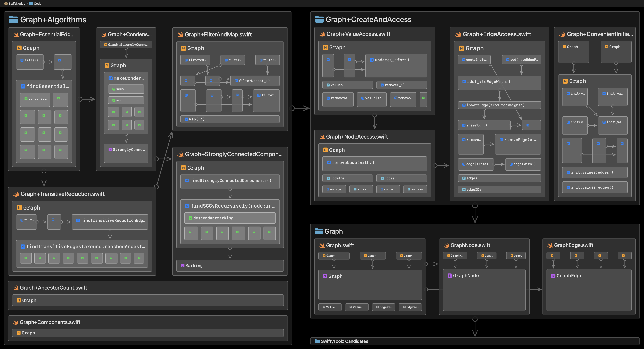
Task: Click the Graph+Algorithms folder icon
Action: coord(13,19)
